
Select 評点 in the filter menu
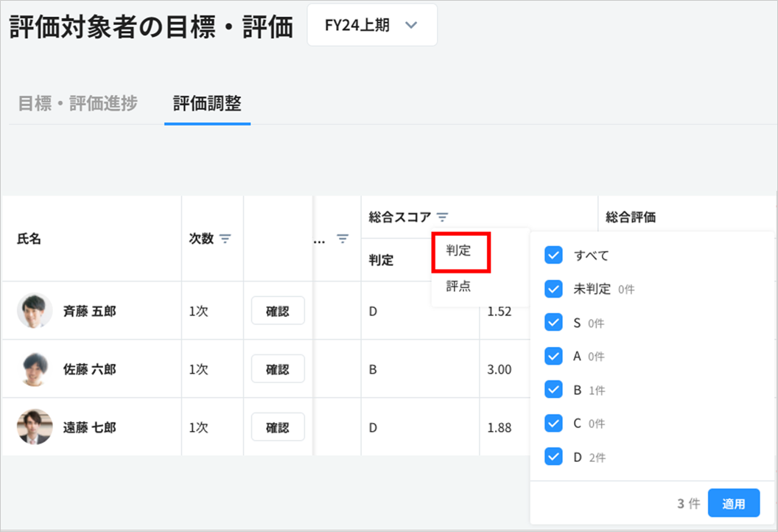click(x=458, y=287)
